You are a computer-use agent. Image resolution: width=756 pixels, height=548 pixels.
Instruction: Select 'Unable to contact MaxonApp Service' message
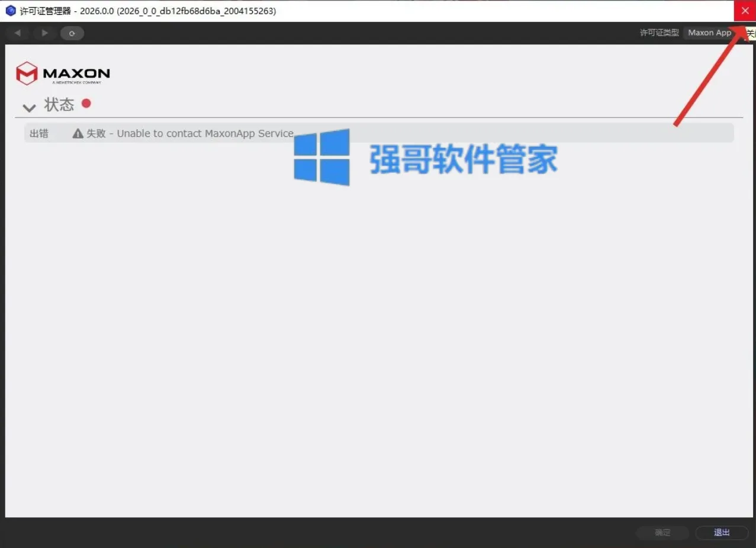point(205,134)
